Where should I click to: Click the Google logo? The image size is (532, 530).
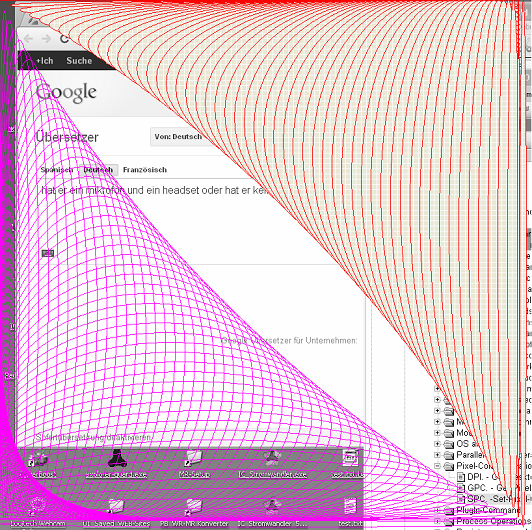coord(66,92)
